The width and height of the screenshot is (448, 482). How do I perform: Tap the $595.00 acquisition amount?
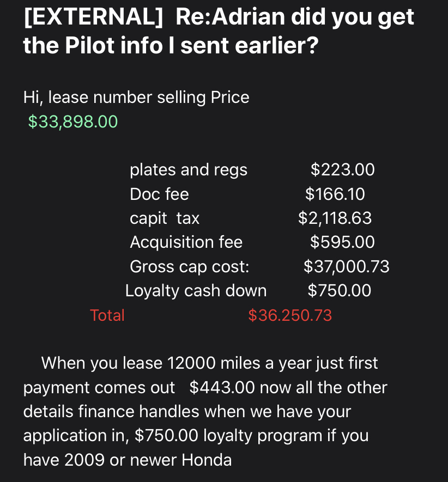pos(342,242)
